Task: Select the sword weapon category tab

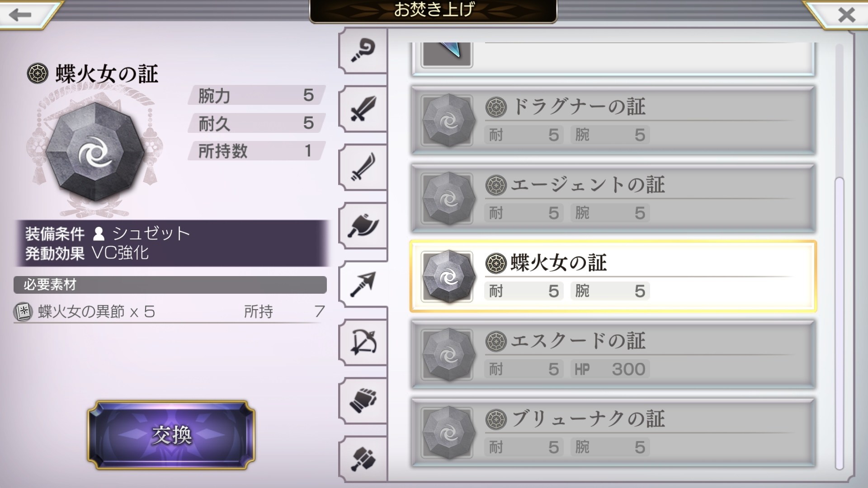Action: click(x=363, y=109)
